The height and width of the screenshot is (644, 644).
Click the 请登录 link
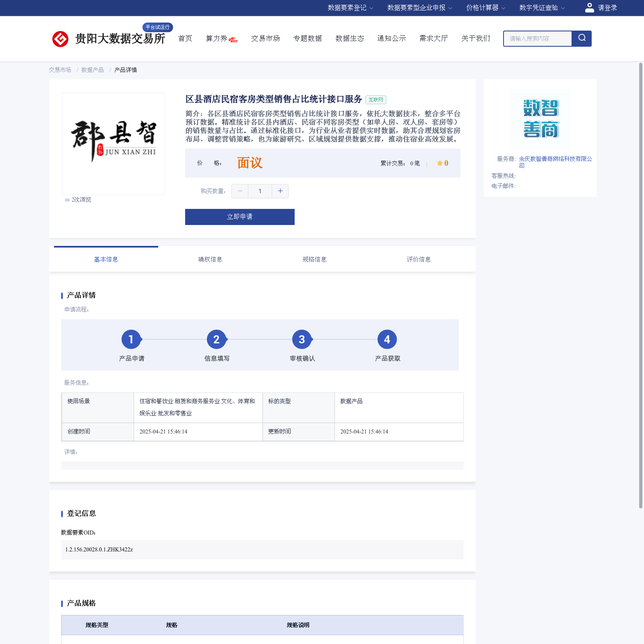(607, 8)
